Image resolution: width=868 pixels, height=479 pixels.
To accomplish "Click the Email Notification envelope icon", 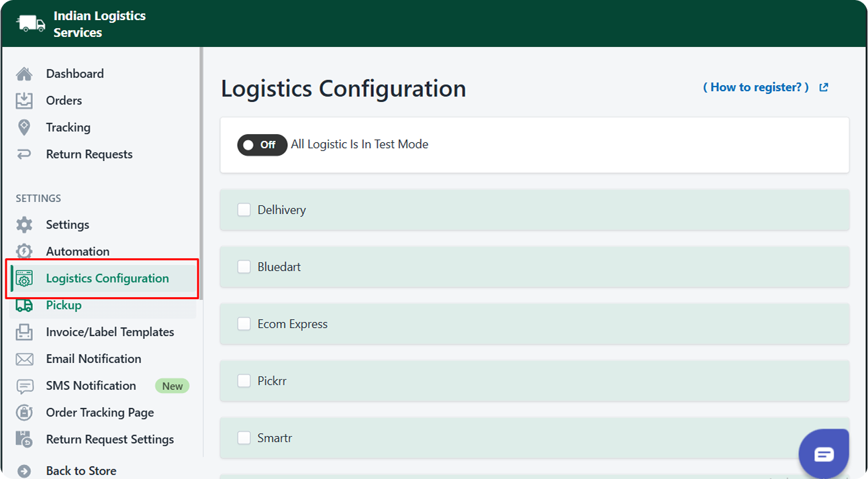I will click(x=24, y=359).
